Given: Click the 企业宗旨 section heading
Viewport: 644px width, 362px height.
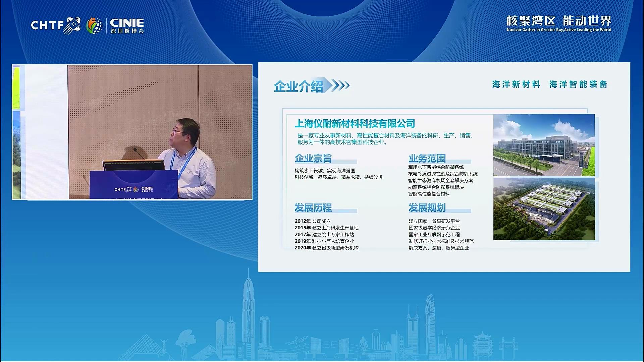Looking at the screenshot, I should pos(313,158).
